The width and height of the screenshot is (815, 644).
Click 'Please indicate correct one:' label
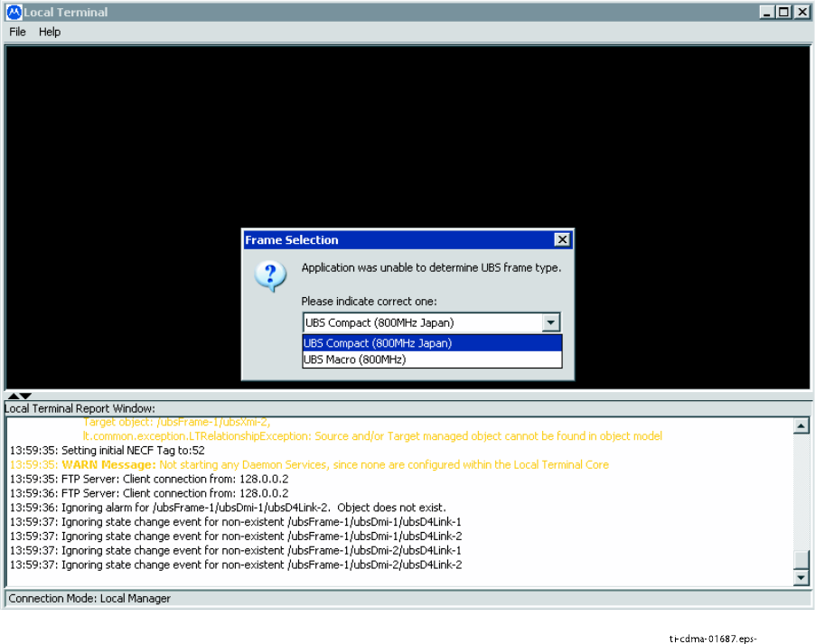369,302
